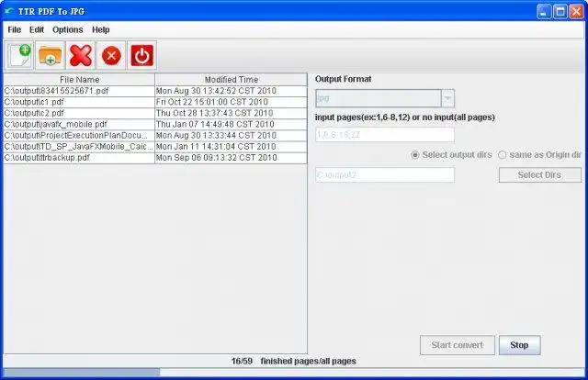Close the TTR PDF To JPG window
The image size is (588, 380).
click(x=576, y=12)
